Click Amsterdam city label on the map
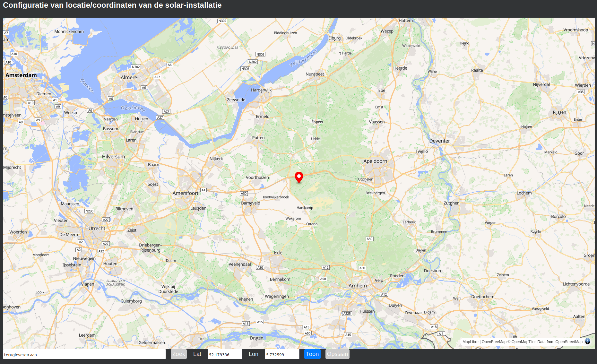 click(x=21, y=75)
